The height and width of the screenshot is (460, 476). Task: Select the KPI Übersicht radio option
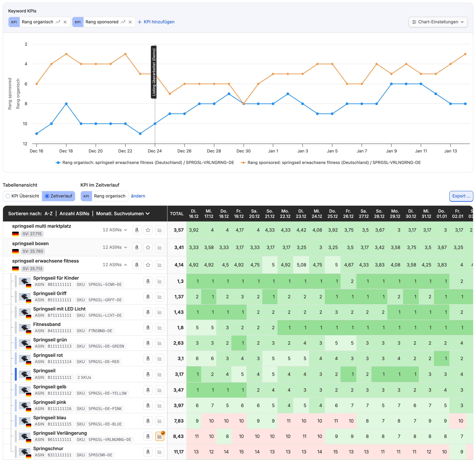[22, 196]
